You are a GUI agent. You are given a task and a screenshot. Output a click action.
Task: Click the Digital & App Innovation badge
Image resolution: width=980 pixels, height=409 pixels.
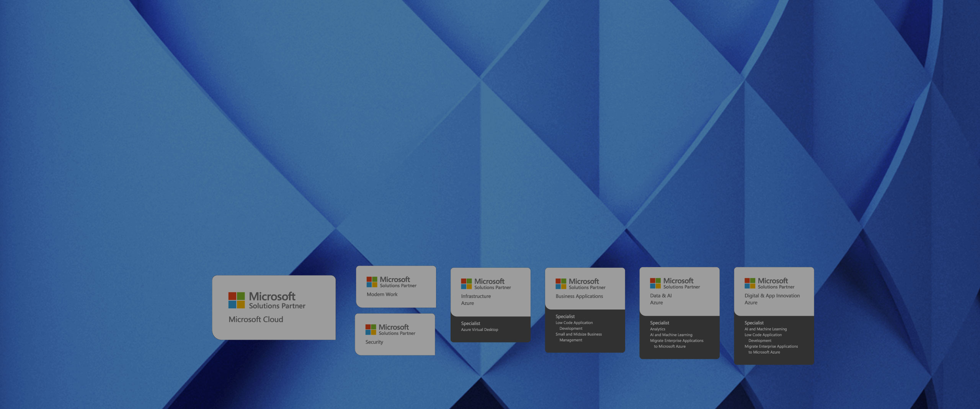(774, 316)
